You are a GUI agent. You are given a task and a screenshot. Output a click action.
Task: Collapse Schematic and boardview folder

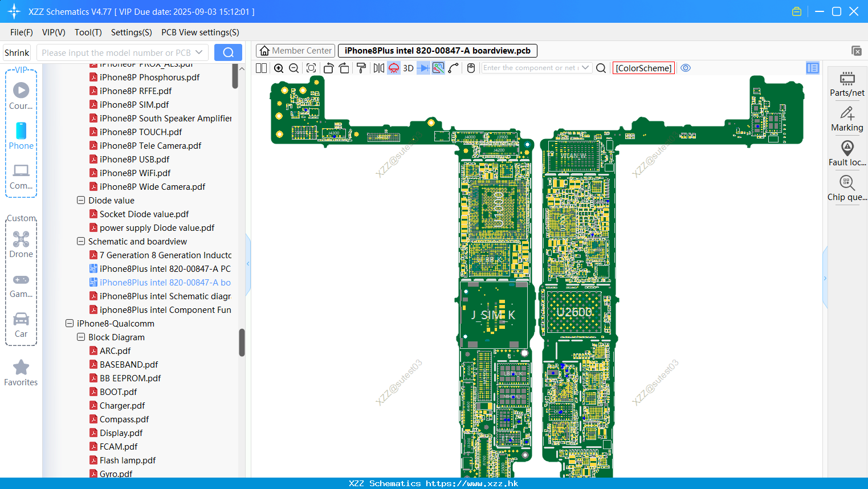81,242
